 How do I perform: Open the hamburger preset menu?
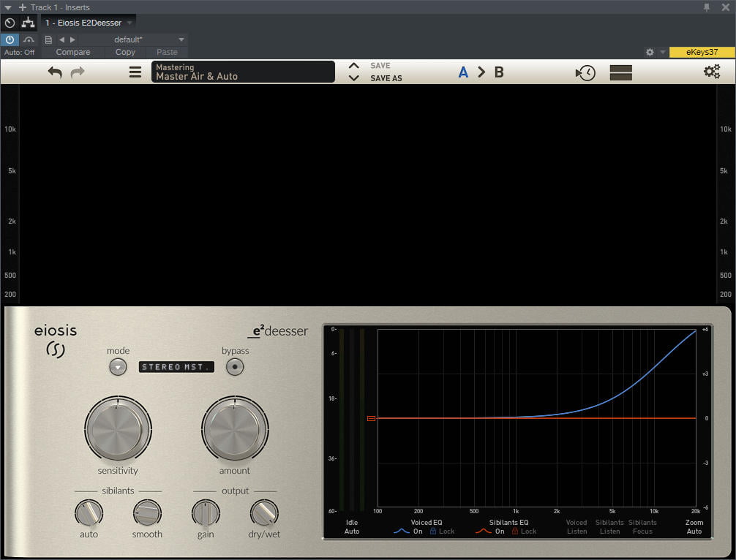coord(135,72)
